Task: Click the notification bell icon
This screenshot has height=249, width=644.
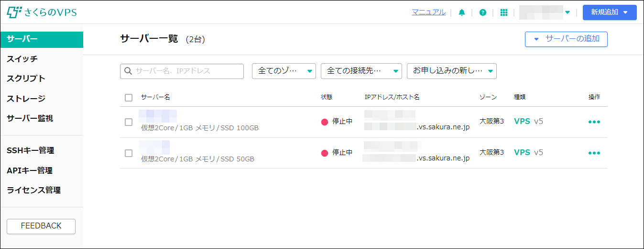Action: click(461, 12)
